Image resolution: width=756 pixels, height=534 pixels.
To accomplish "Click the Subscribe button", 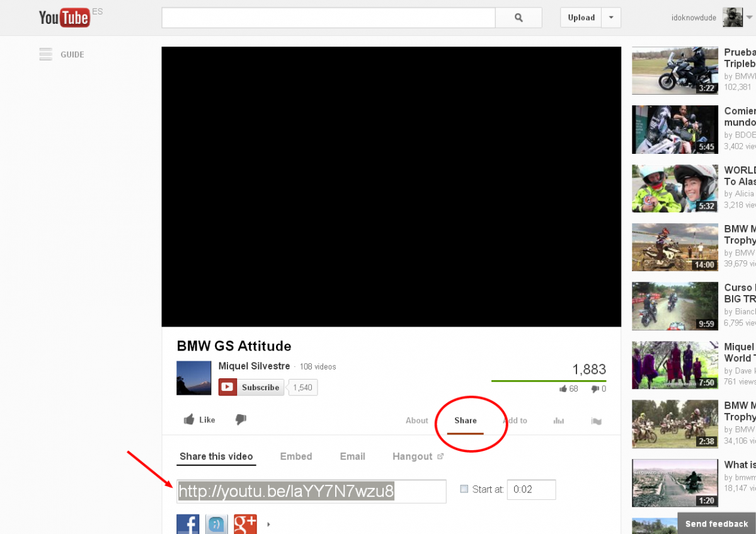I will point(251,387).
